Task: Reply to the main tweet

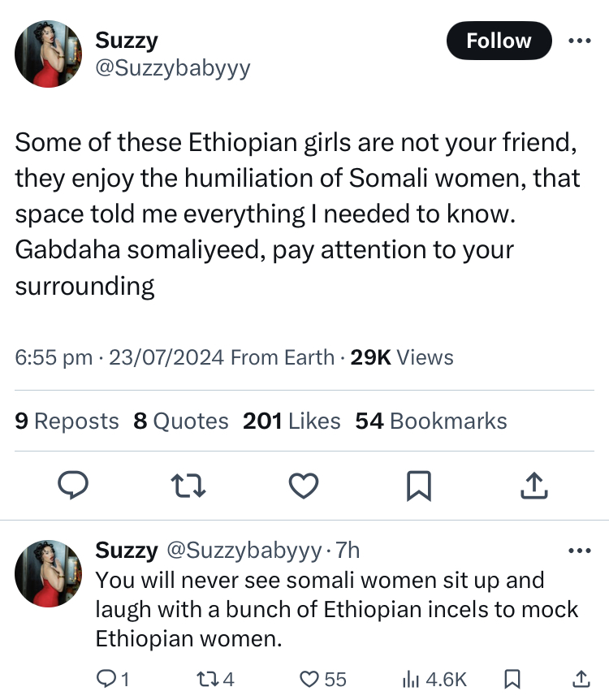Action: 75,486
